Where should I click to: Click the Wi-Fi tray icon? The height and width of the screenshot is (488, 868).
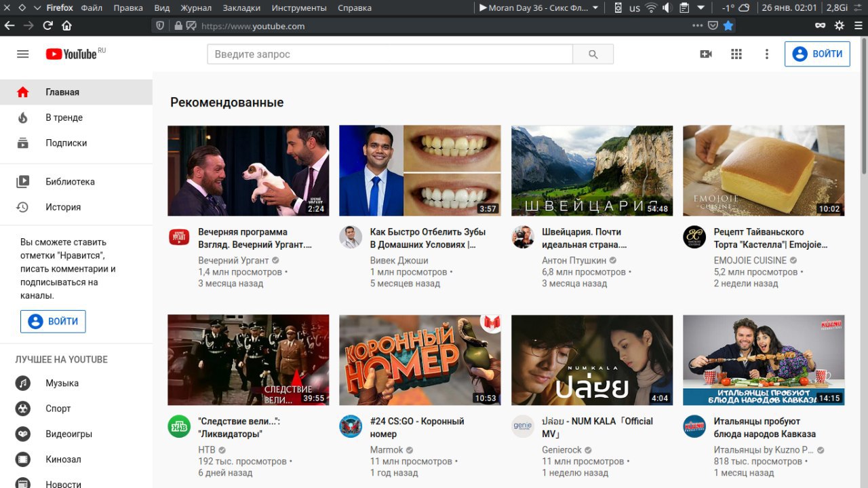[x=651, y=8]
